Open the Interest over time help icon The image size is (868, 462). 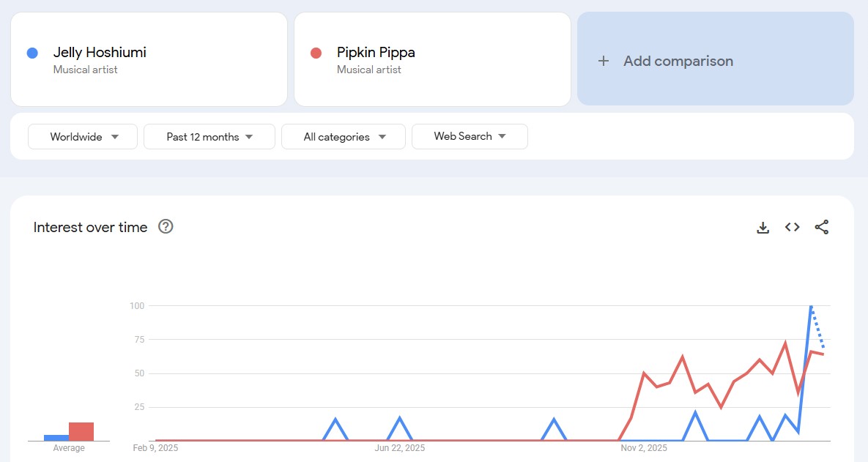tap(166, 226)
